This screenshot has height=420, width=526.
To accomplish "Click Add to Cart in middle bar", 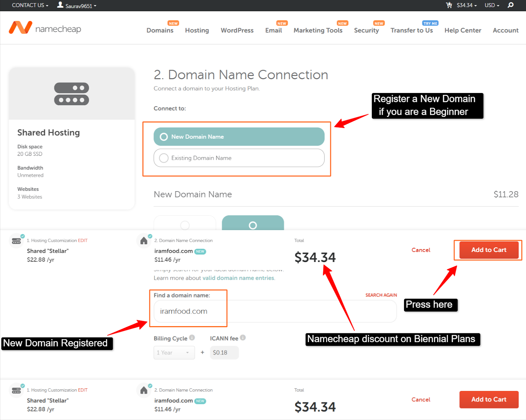I will coord(489,250).
